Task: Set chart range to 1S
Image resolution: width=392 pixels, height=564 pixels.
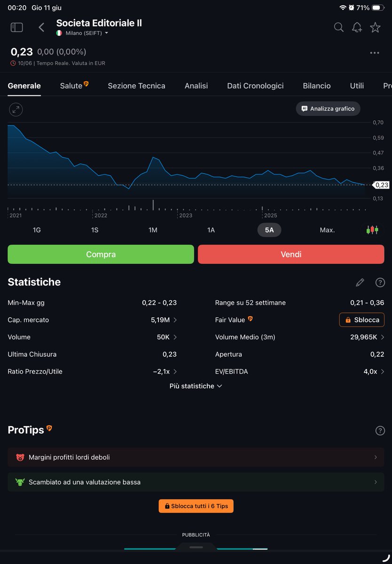Action: (x=94, y=230)
